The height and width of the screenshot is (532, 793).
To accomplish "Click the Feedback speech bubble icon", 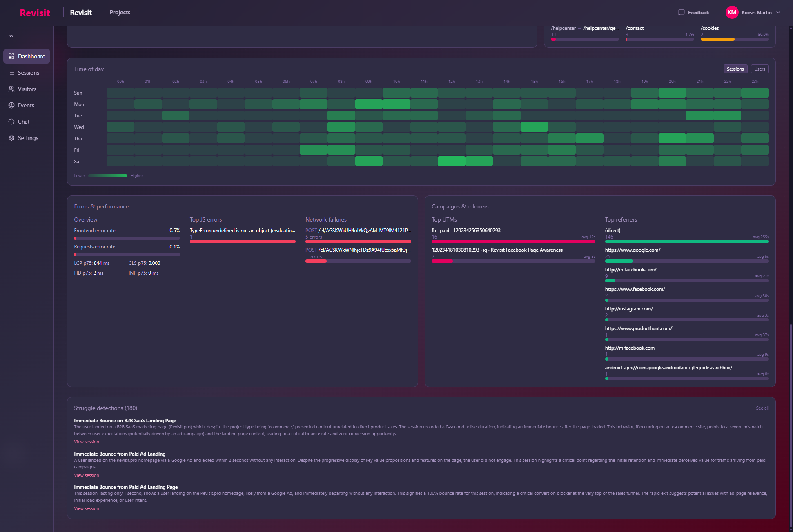I will (x=681, y=12).
